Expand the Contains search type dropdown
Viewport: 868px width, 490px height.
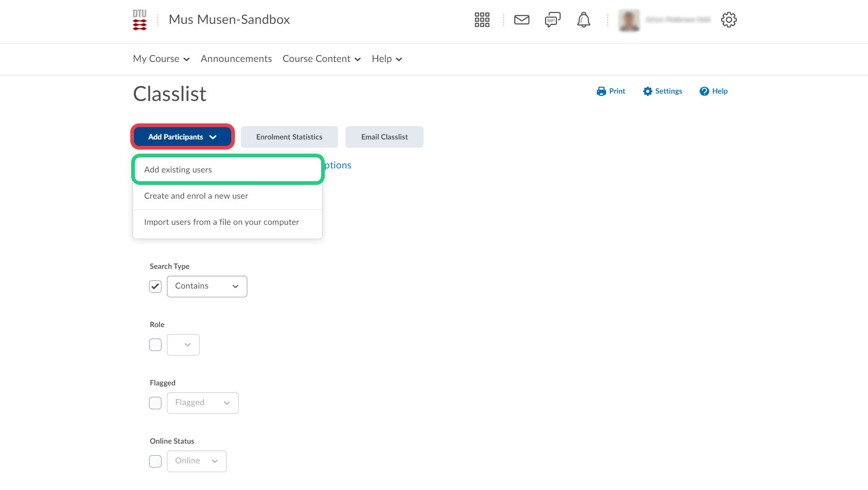207,286
